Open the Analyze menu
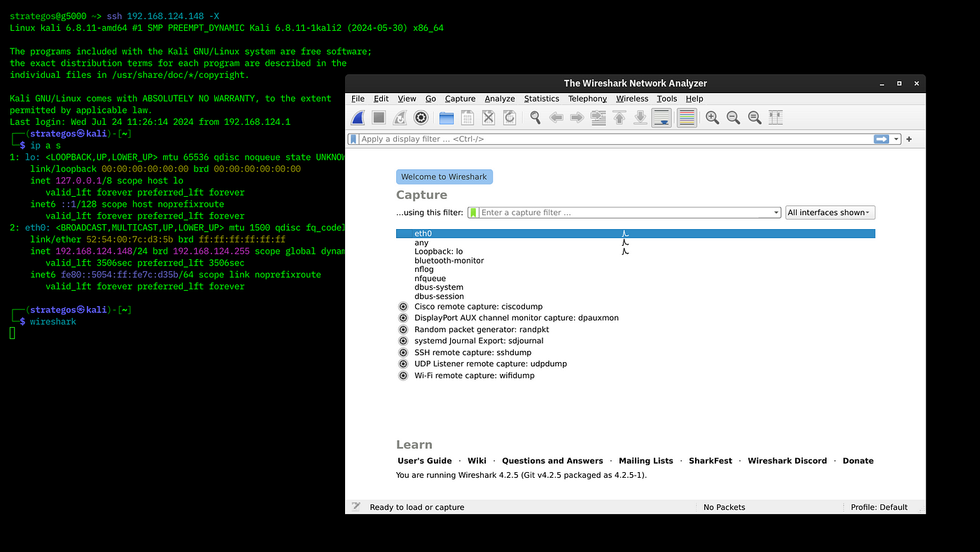 point(500,99)
